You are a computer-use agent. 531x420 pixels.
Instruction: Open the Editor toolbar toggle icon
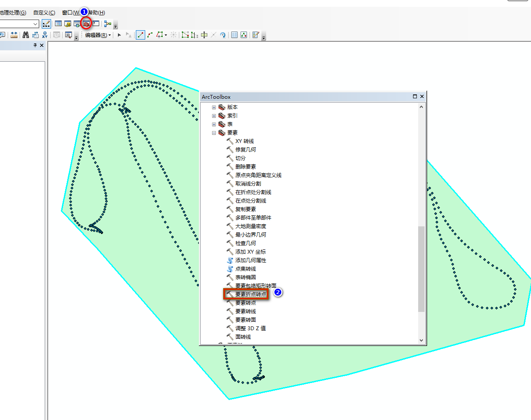[46, 24]
